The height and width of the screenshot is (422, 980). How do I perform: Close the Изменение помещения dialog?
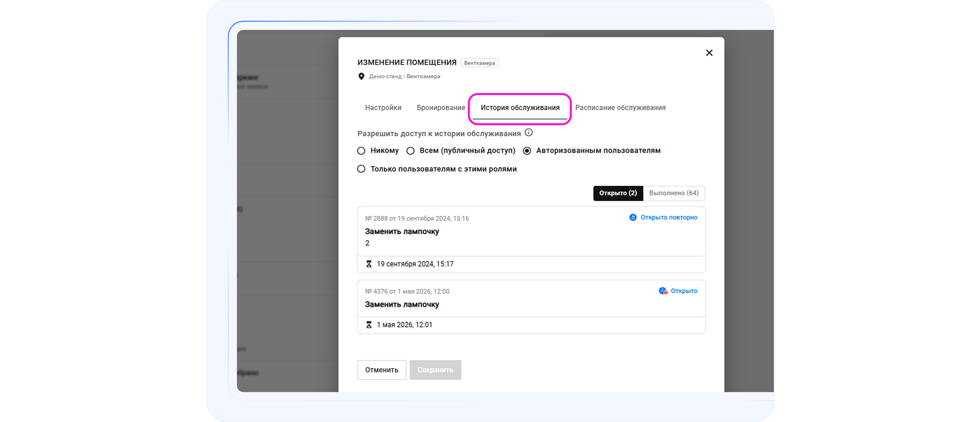pos(709,53)
